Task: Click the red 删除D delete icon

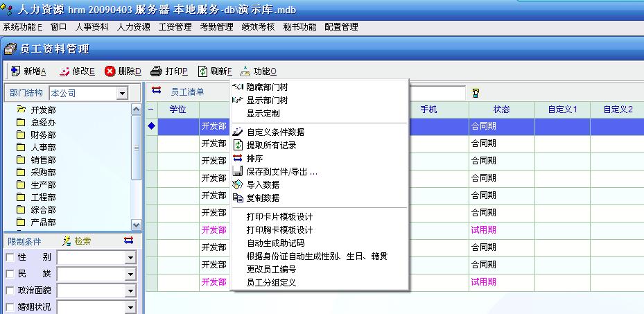Action: (110, 71)
